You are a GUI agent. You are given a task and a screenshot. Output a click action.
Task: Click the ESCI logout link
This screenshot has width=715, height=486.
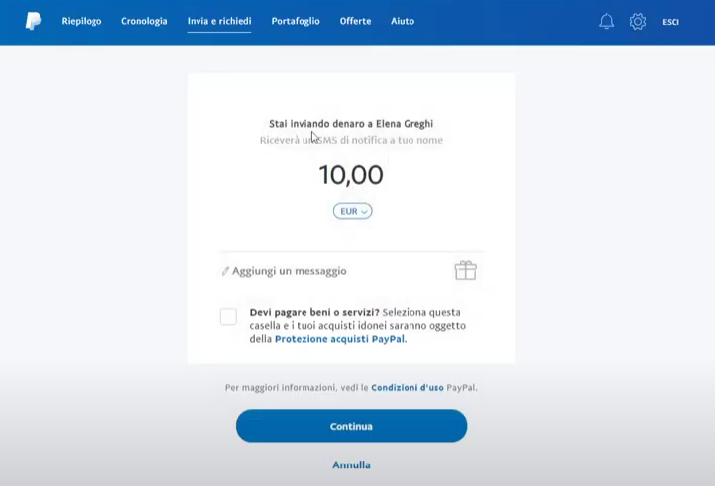click(670, 22)
